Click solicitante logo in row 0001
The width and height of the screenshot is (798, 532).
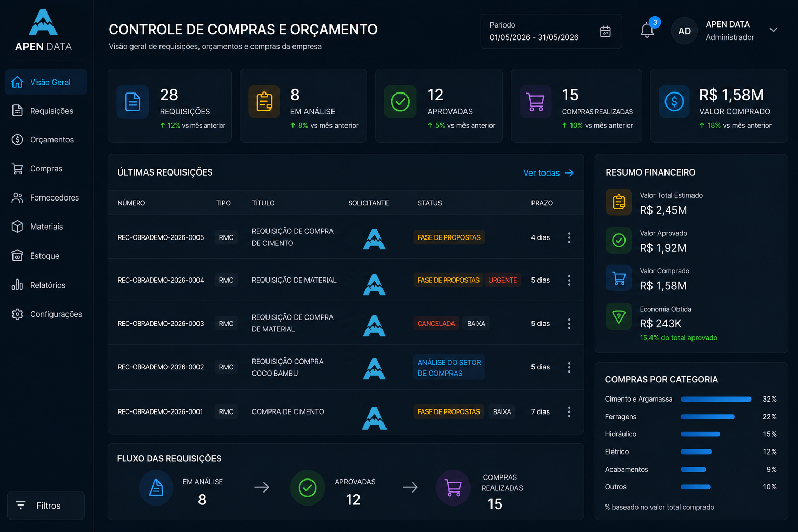point(374,418)
